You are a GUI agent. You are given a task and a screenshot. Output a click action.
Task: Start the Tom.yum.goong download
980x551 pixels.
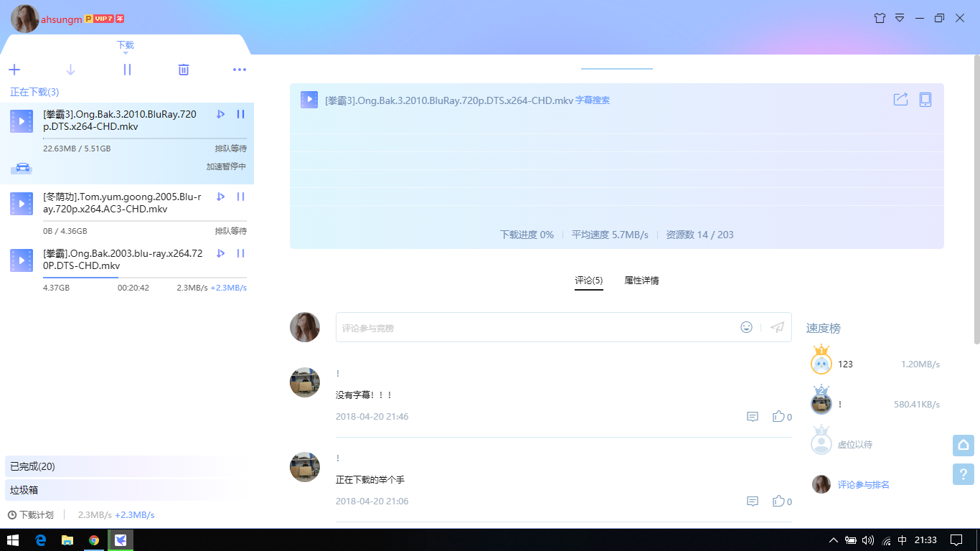[x=220, y=197]
